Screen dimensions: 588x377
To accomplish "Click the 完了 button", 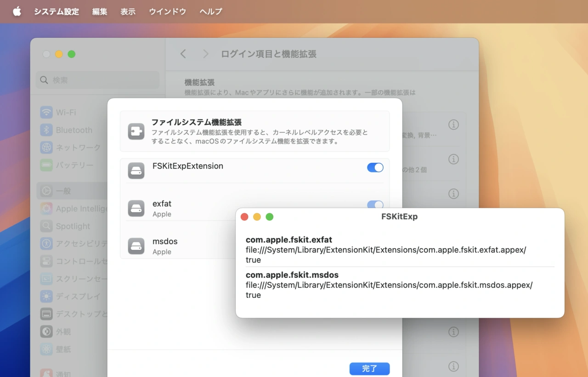I will click(369, 369).
